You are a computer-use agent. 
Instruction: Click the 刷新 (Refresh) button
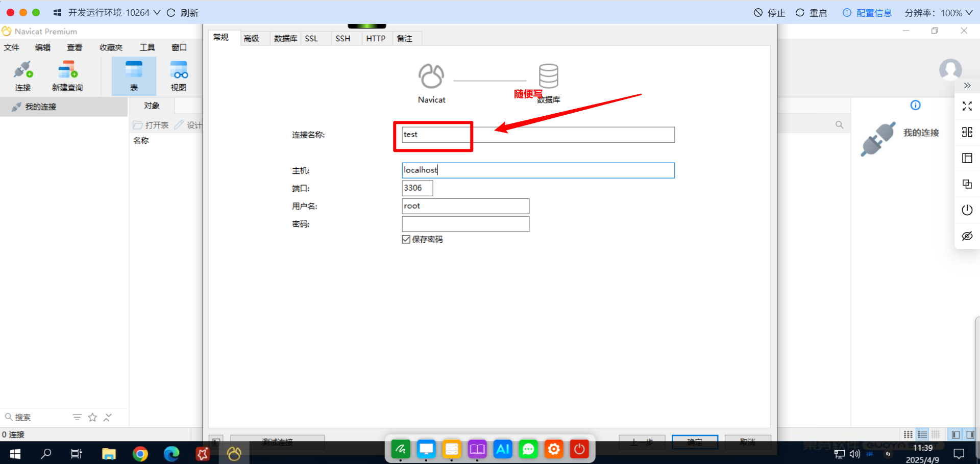tap(183, 13)
